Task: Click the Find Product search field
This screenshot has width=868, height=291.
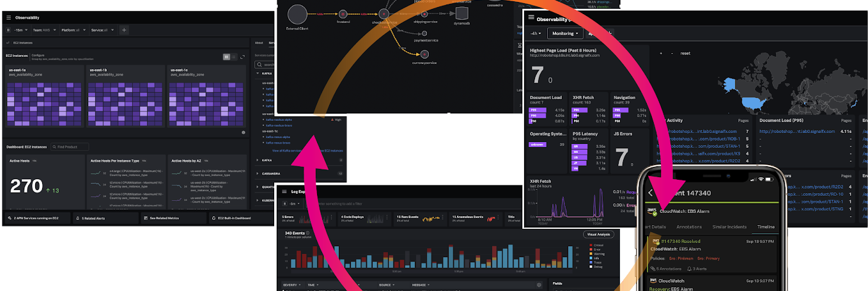Action: point(70,147)
